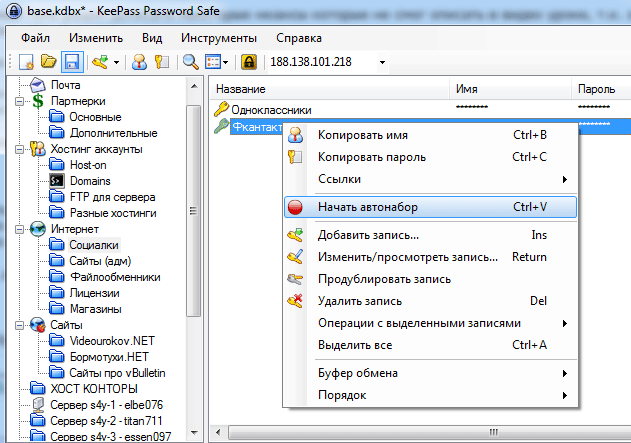The width and height of the screenshot is (631, 443).
Task: Sort entries by the Название column header
Action: 329,89
